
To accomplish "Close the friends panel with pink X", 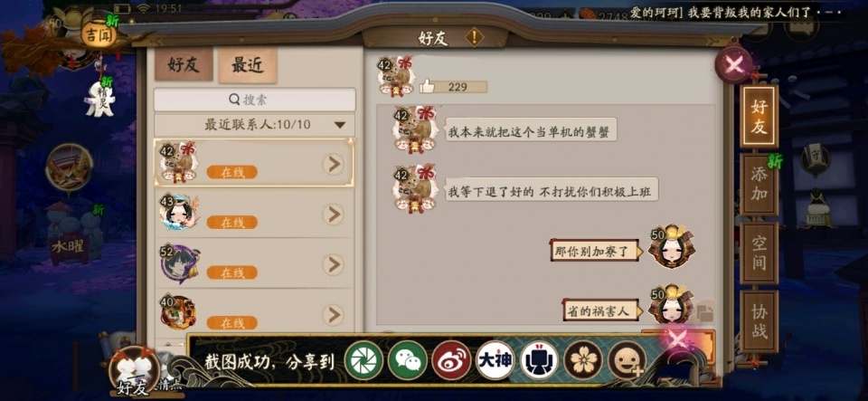I will (x=734, y=65).
